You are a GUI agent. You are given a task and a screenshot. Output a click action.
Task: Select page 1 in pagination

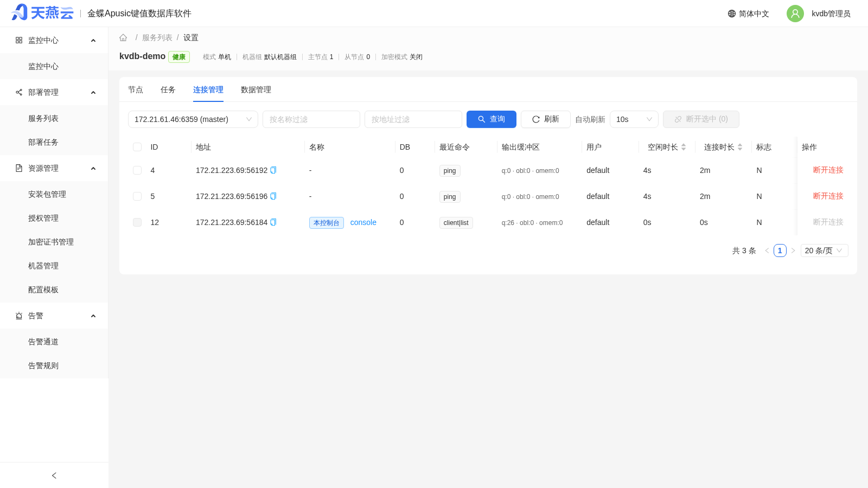780,251
